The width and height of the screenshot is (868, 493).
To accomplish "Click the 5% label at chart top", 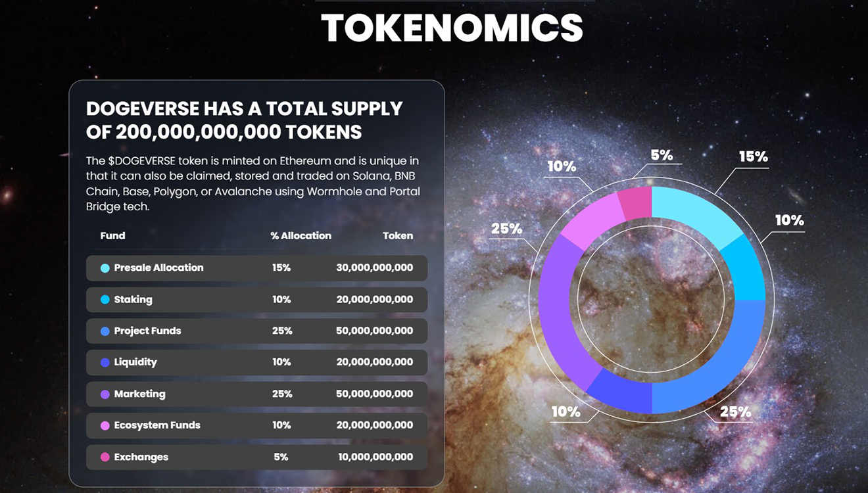I will pyautogui.click(x=662, y=155).
